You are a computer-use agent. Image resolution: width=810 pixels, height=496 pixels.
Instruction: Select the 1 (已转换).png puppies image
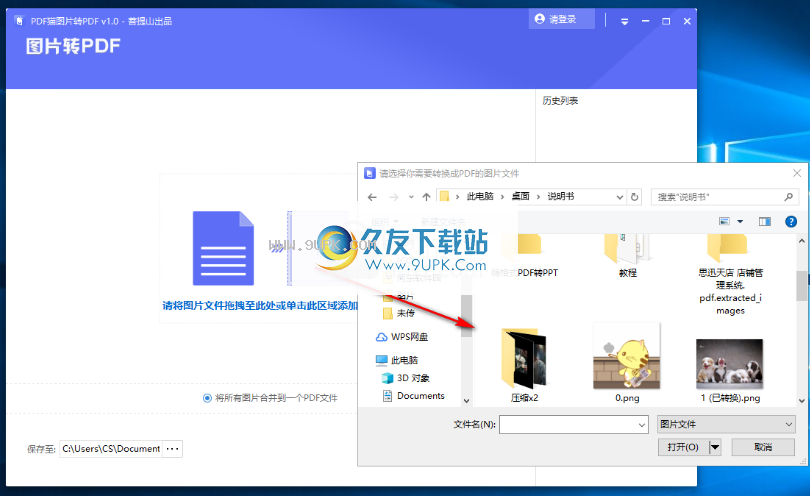(729, 364)
